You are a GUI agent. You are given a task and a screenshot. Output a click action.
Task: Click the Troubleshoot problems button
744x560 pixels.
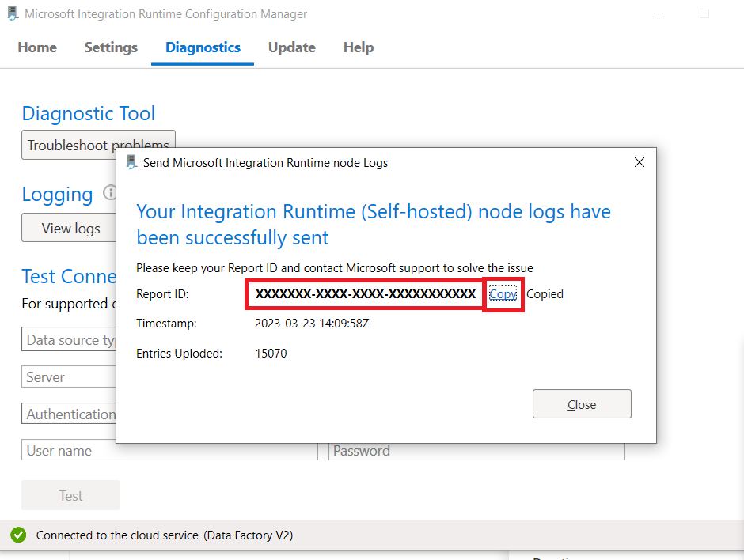[98, 145]
